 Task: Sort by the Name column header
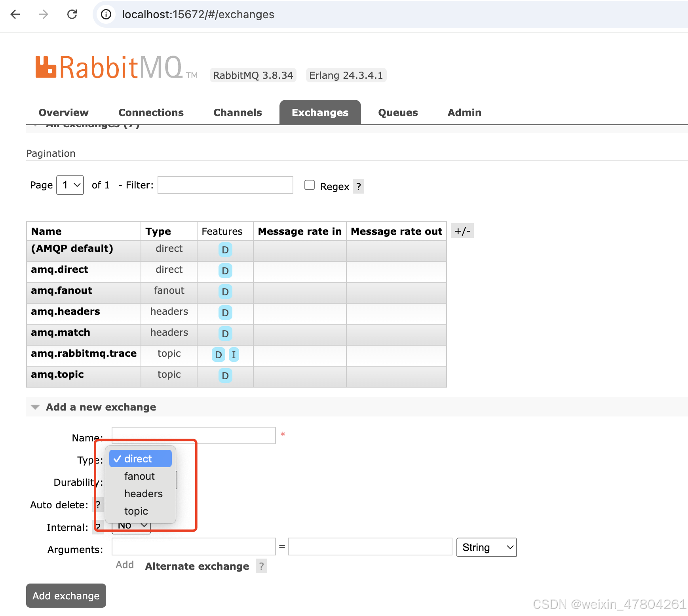46,231
